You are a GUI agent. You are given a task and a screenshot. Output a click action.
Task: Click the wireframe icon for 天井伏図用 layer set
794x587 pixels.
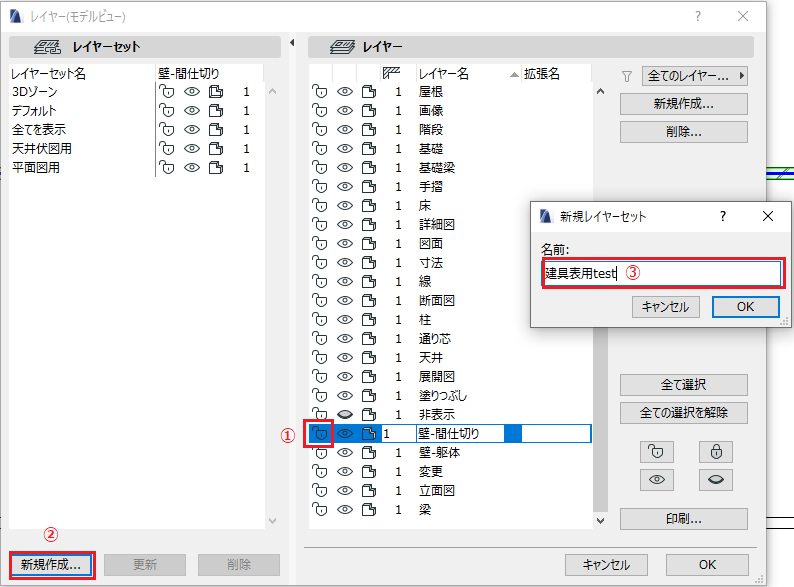pyautogui.click(x=216, y=148)
